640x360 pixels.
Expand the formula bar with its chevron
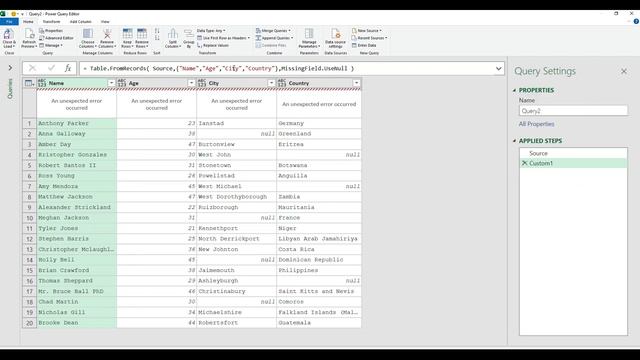click(x=498, y=69)
